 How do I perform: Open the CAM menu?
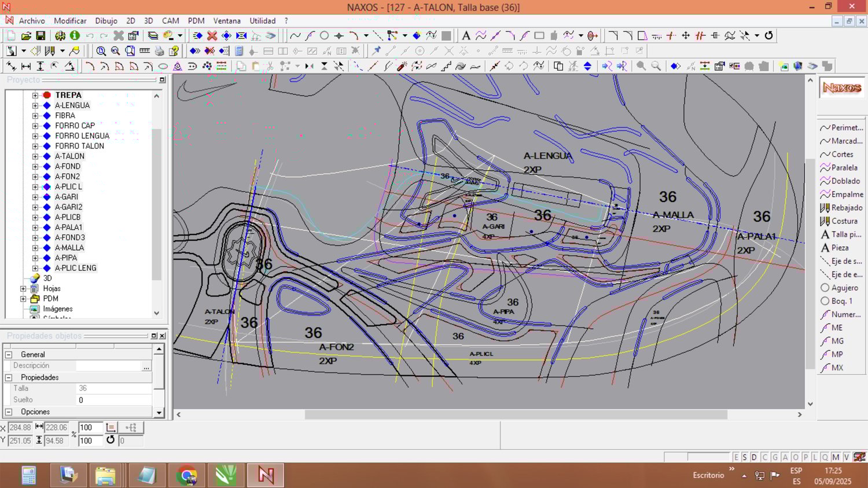pyautogui.click(x=170, y=21)
